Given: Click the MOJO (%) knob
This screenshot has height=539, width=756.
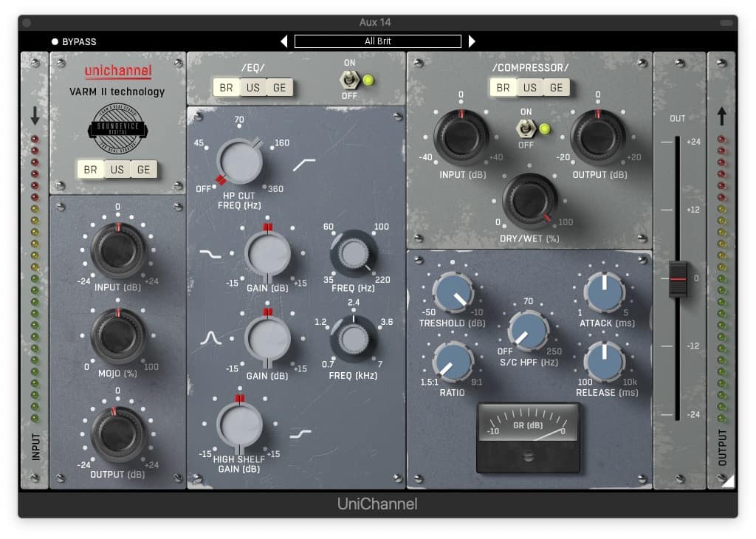Looking at the screenshot, I should click(x=118, y=336).
